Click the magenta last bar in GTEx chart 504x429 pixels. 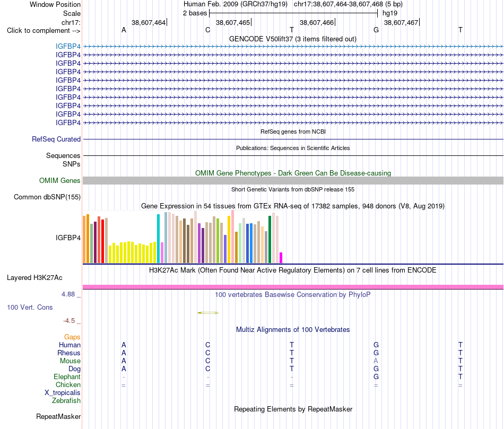click(x=281, y=258)
